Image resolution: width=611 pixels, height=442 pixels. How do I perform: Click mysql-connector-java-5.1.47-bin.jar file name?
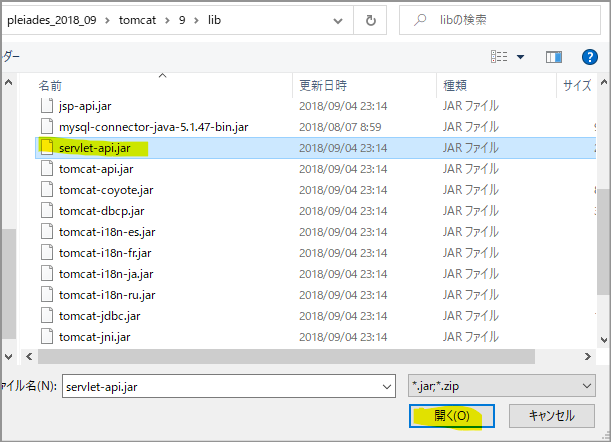coord(154,127)
